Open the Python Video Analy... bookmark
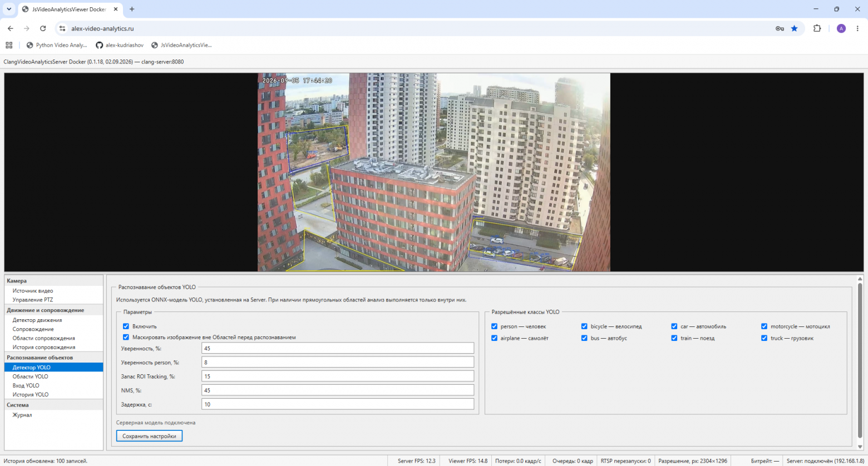This screenshot has width=868, height=466. [57, 45]
